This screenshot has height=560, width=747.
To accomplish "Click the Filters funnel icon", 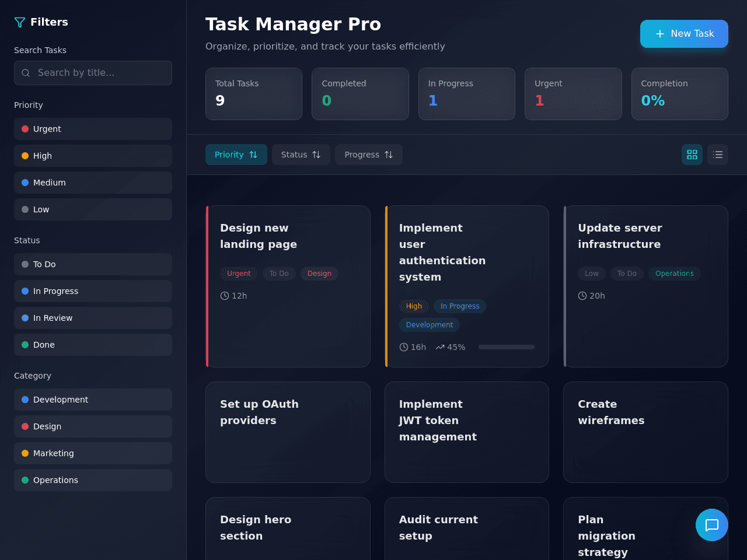I will pyautogui.click(x=20, y=22).
